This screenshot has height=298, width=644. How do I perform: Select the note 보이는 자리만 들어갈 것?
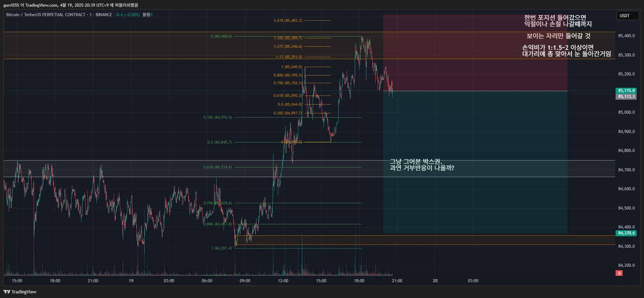point(559,36)
